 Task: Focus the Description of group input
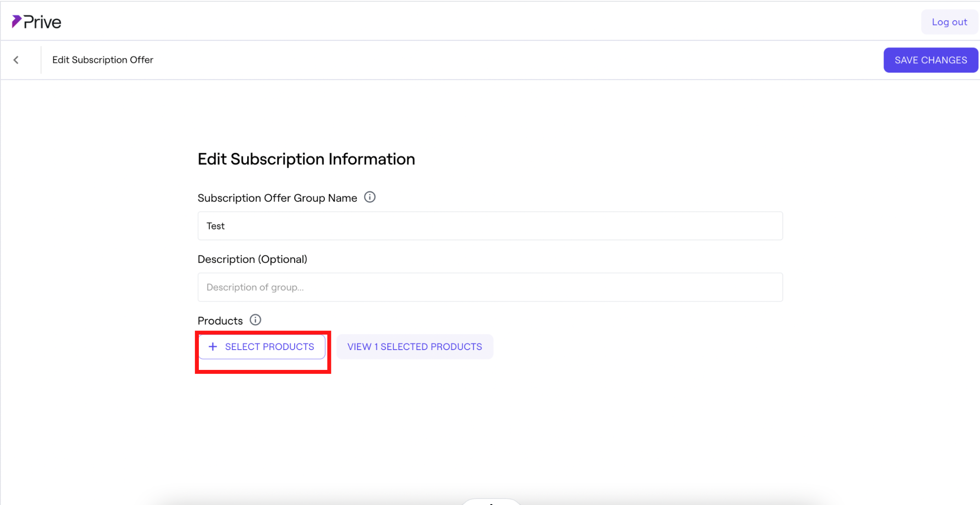(490, 287)
